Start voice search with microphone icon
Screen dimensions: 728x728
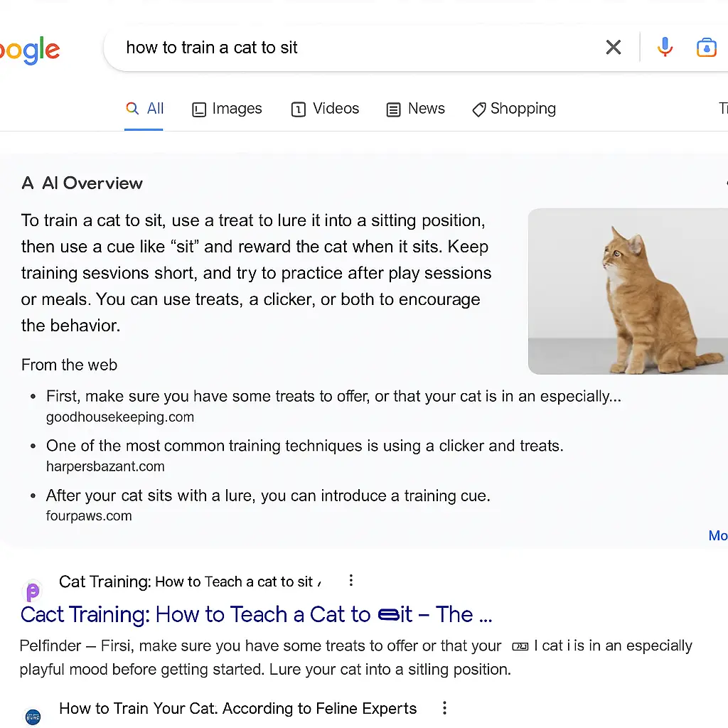tap(665, 48)
